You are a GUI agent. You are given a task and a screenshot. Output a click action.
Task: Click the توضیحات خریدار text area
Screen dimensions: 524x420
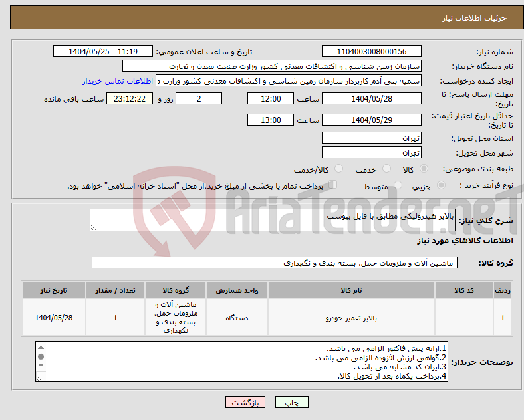tap(241, 362)
